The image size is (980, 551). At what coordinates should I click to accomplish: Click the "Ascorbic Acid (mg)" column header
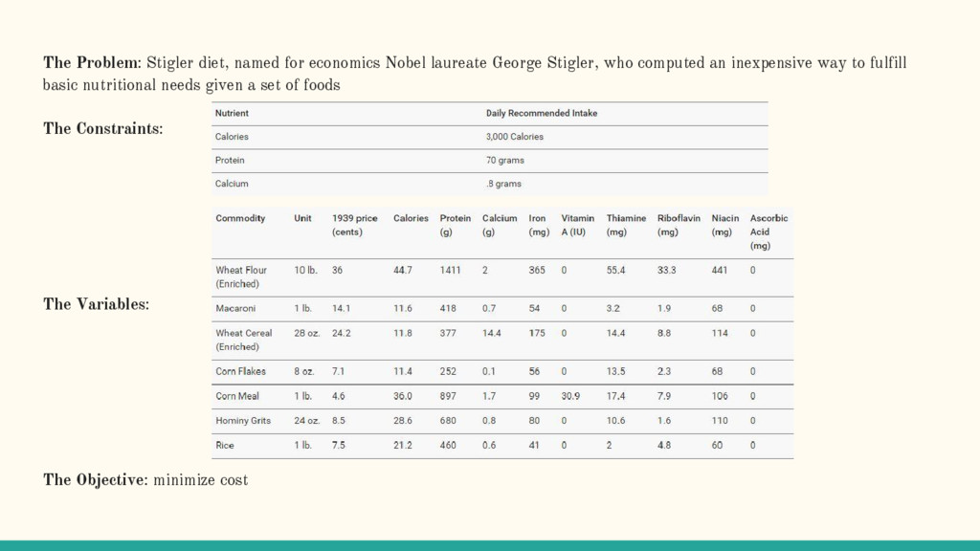tap(768, 231)
